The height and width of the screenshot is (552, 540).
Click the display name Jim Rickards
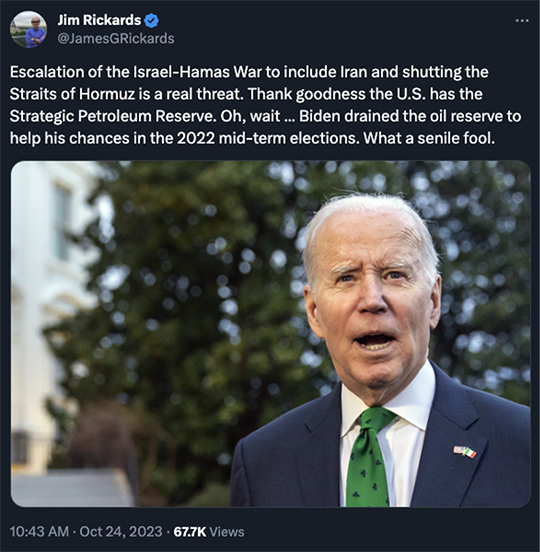click(x=99, y=20)
